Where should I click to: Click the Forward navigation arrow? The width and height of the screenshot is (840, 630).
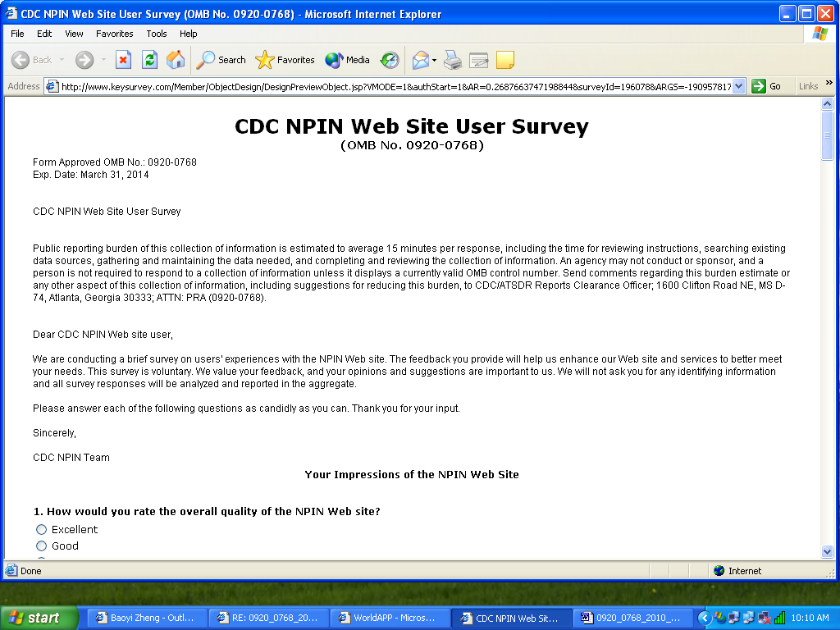[x=84, y=60]
